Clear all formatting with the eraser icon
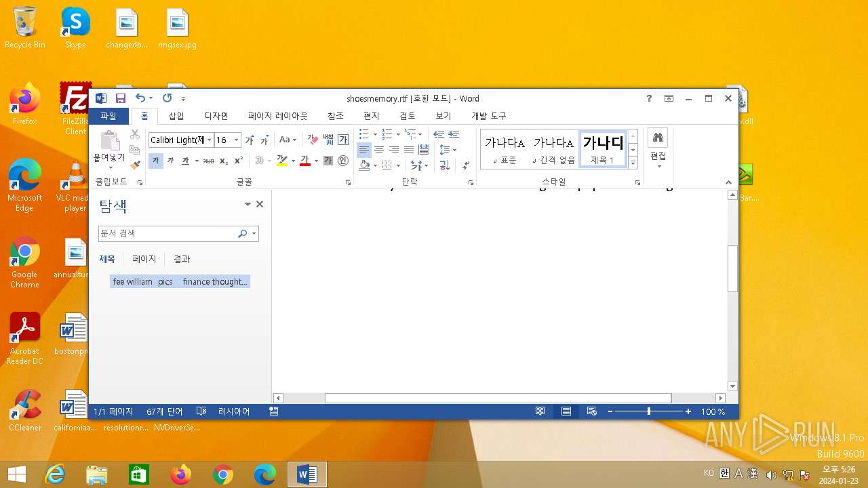The image size is (868, 488). coord(313,140)
